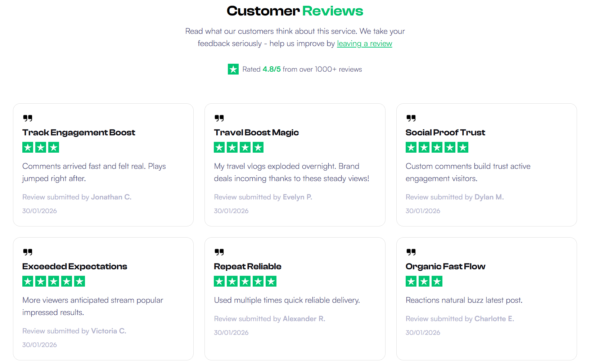This screenshot has width=590, height=364.
Task: Click the star rating under Track Engagement Boost
Action: (41, 147)
